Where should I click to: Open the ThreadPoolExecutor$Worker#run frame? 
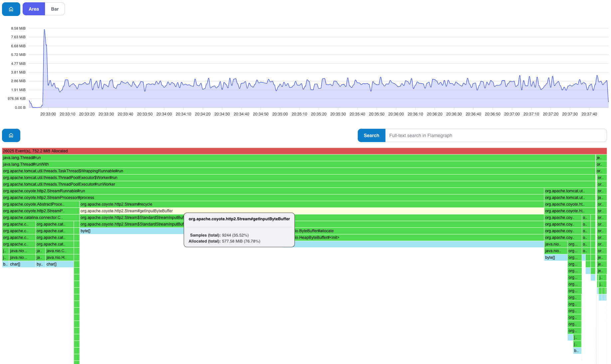tap(299, 178)
